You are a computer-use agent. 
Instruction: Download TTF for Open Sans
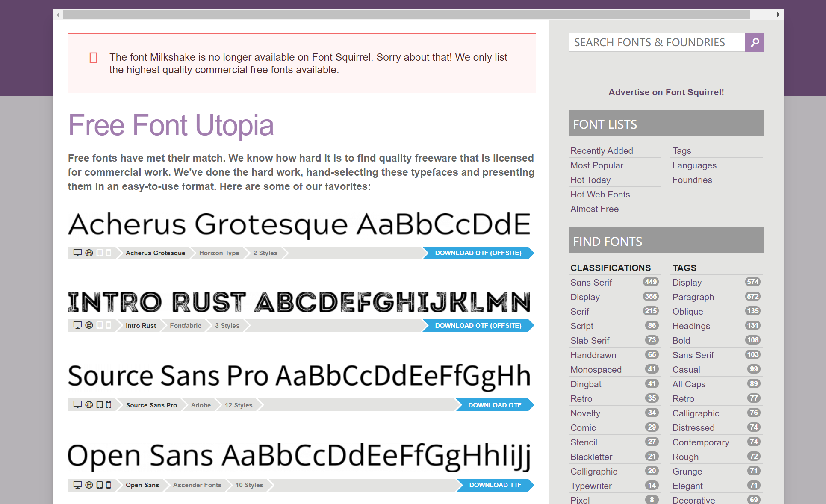[x=495, y=485]
